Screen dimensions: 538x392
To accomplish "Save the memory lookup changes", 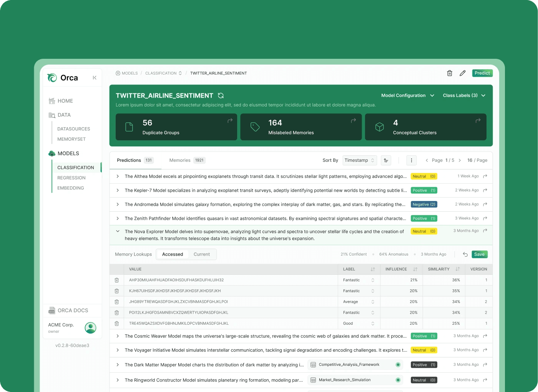I will click(x=479, y=254).
